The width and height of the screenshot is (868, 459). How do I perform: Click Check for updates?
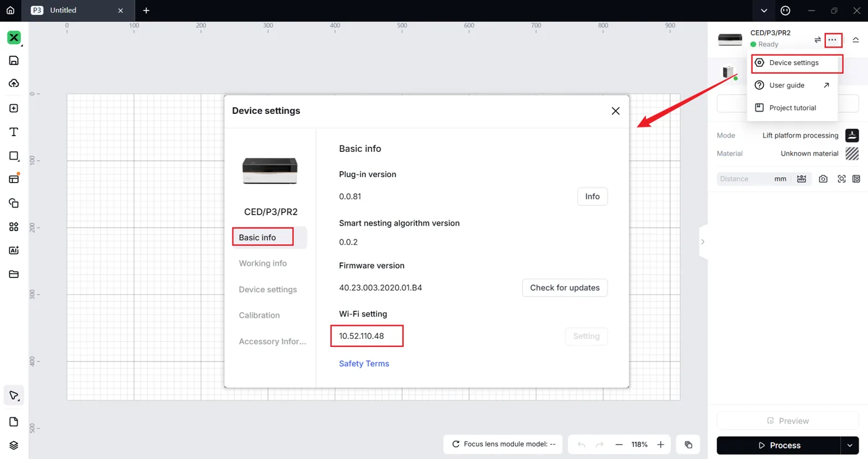pyautogui.click(x=565, y=287)
